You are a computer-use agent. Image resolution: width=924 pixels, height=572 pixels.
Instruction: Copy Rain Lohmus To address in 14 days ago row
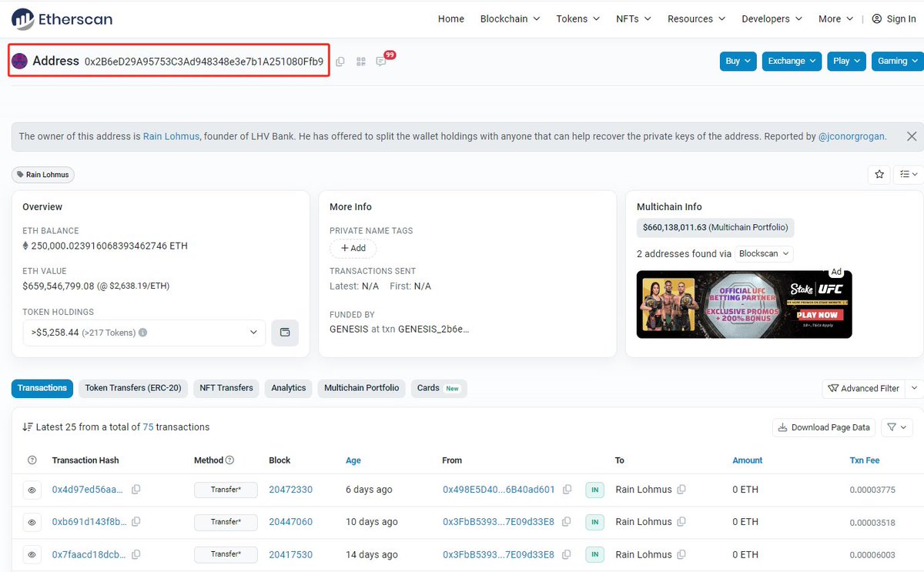coord(681,554)
